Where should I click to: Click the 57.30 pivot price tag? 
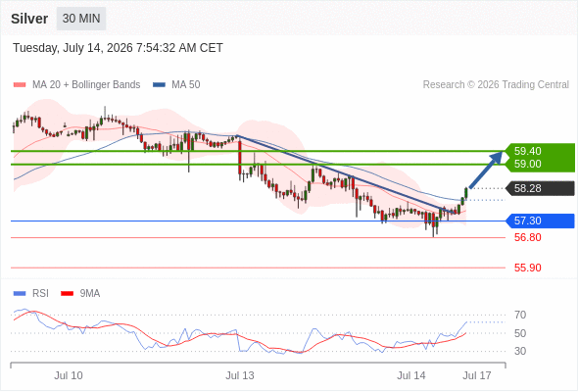[540, 220]
